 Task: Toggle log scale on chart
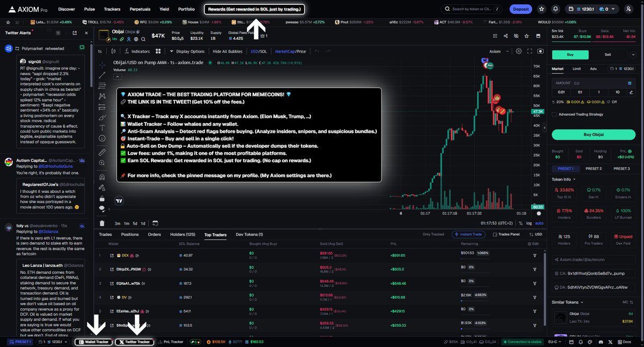pyautogui.click(x=529, y=223)
